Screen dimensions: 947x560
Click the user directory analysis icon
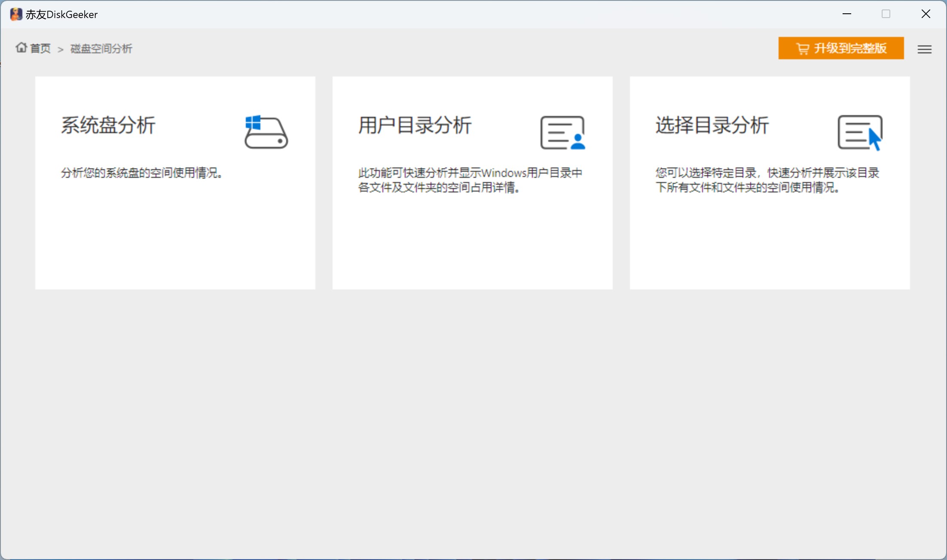click(563, 132)
